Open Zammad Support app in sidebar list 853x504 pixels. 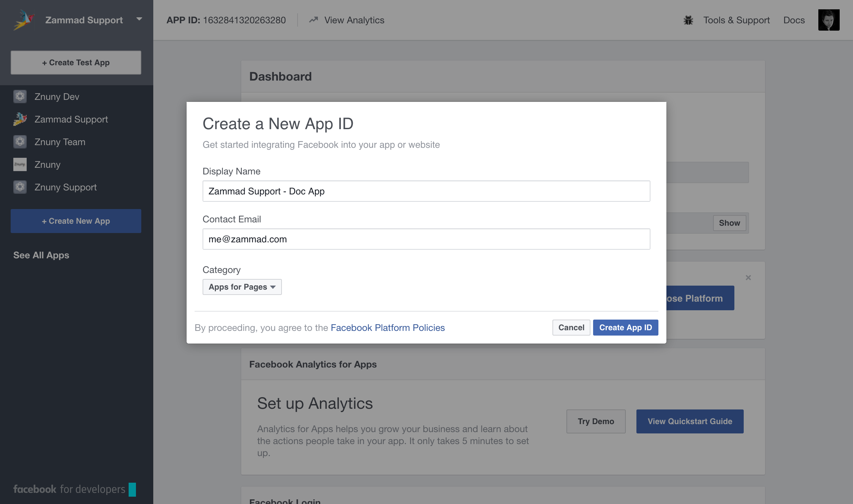coord(71,119)
